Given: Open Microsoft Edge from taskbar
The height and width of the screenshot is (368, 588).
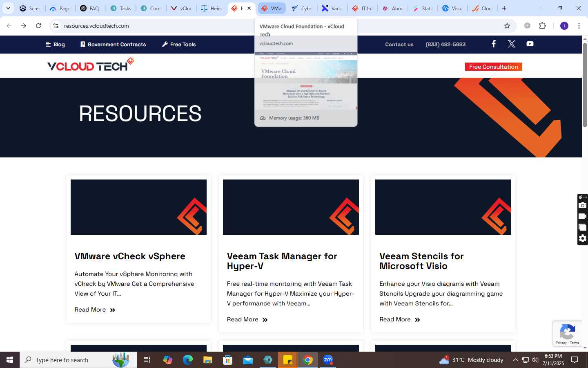Looking at the screenshot, I should (187, 360).
